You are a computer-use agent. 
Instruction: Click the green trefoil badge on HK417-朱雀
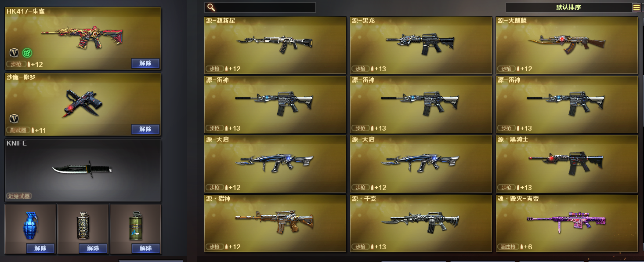tap(27, 53)
